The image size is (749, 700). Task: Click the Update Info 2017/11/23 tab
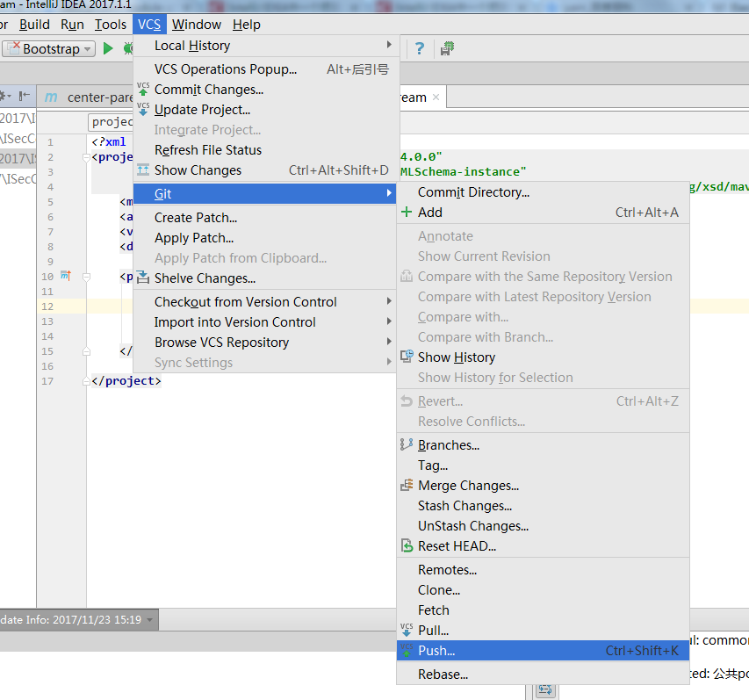79,620
